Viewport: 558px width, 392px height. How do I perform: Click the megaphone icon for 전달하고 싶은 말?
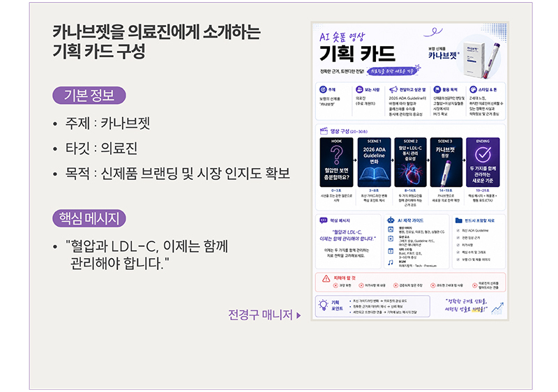[x=393, y=89]
